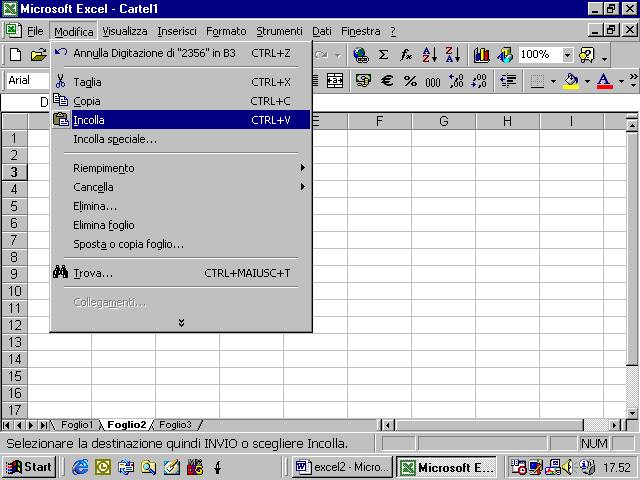640x480 pixels.
Task: Select Elimina… menu entry
Action: pos(180,206)
